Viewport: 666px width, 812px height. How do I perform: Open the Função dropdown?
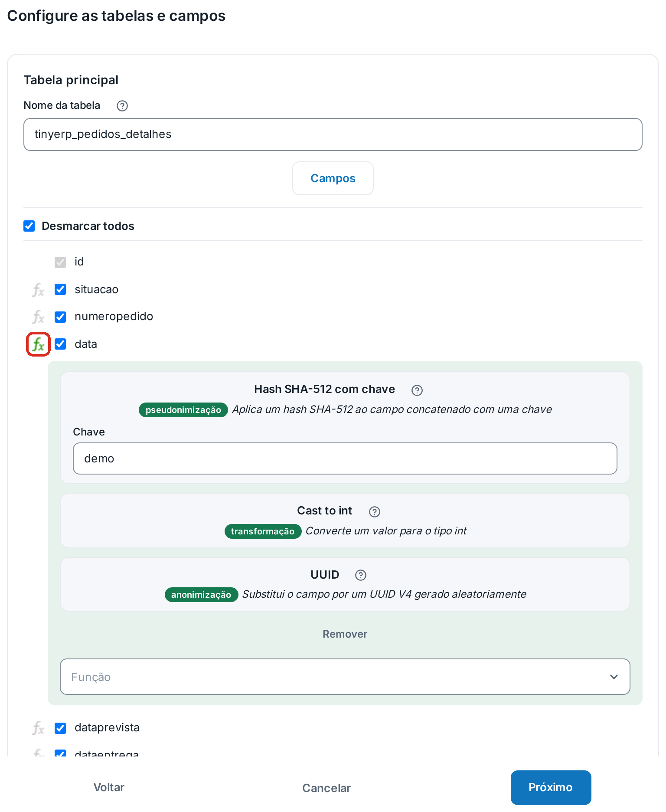click(x=345, y=677)
